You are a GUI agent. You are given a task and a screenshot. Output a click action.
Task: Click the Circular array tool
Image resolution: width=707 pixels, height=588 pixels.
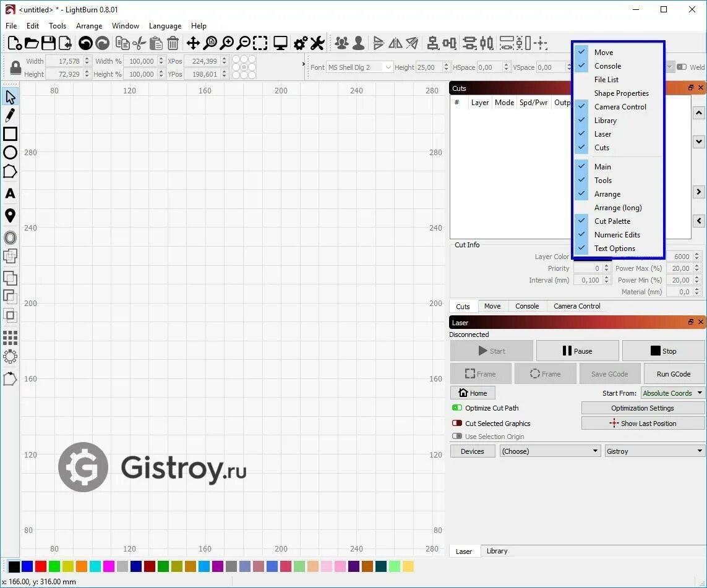click(x=10, y=357)
